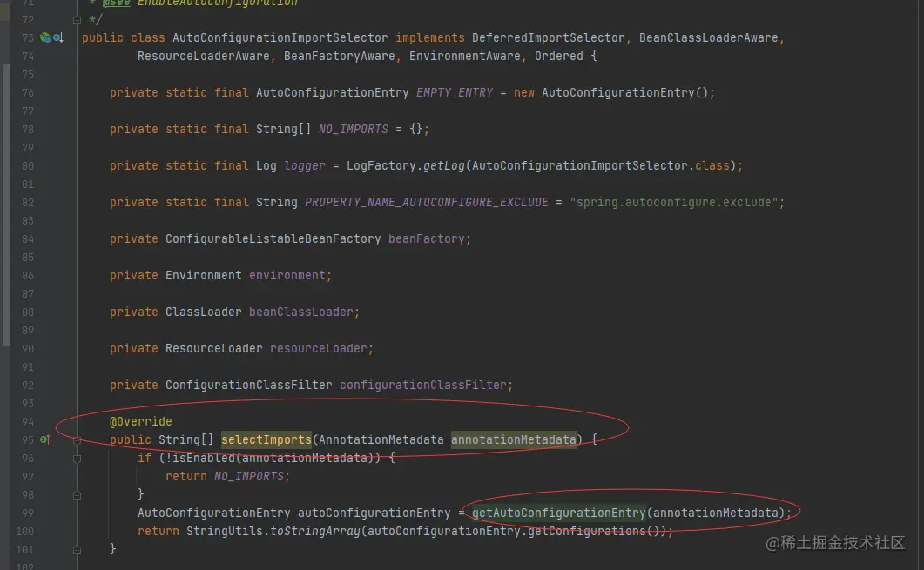Screen dimensions: 924x570
Task: Click the getConfigurations method call
Action: 586,531
